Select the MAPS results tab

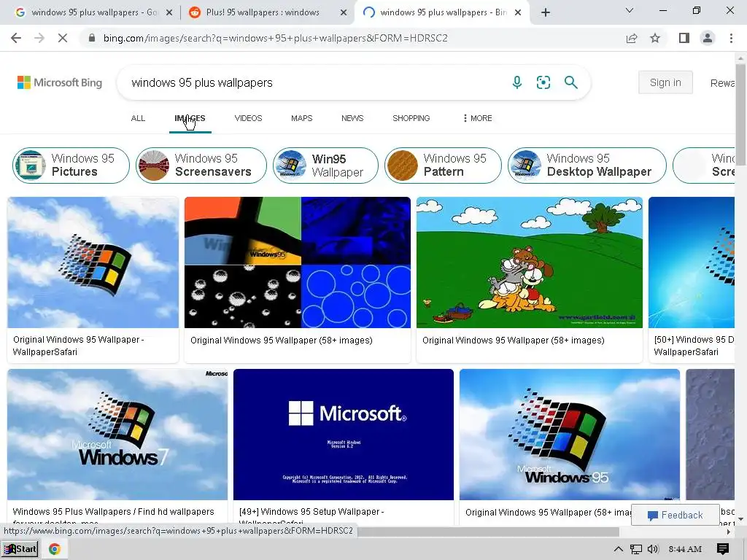click(301, 118)
